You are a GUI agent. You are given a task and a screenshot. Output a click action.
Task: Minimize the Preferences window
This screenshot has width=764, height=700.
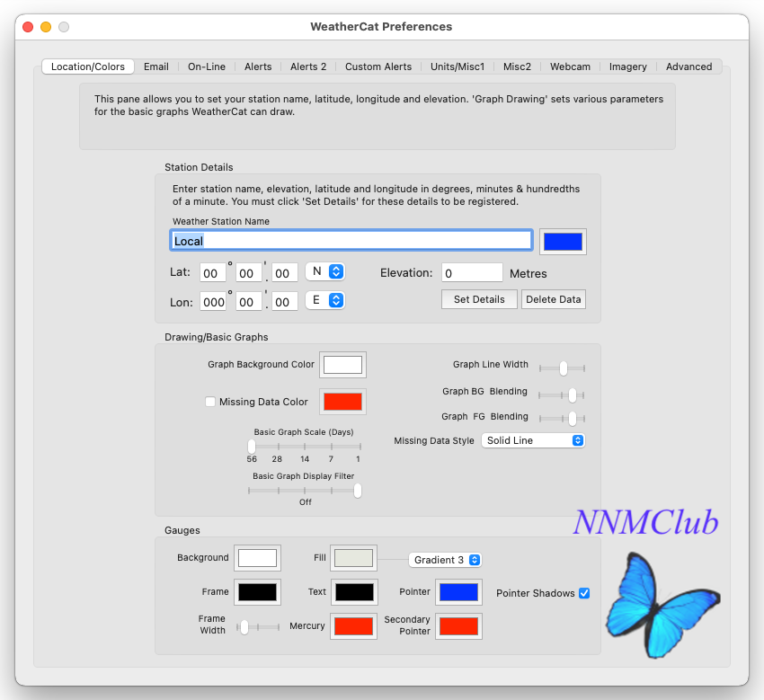[x=46, y=27]
